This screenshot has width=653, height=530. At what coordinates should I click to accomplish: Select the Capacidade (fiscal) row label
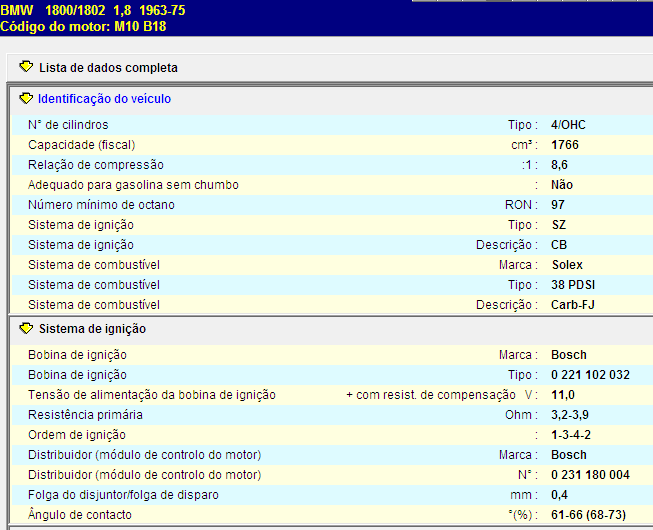coord(82,145)
